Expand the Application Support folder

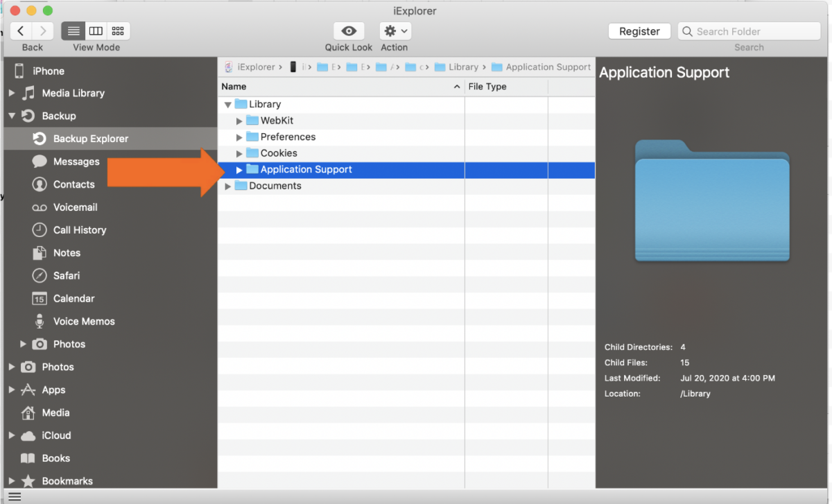click(x=239, y=169)
